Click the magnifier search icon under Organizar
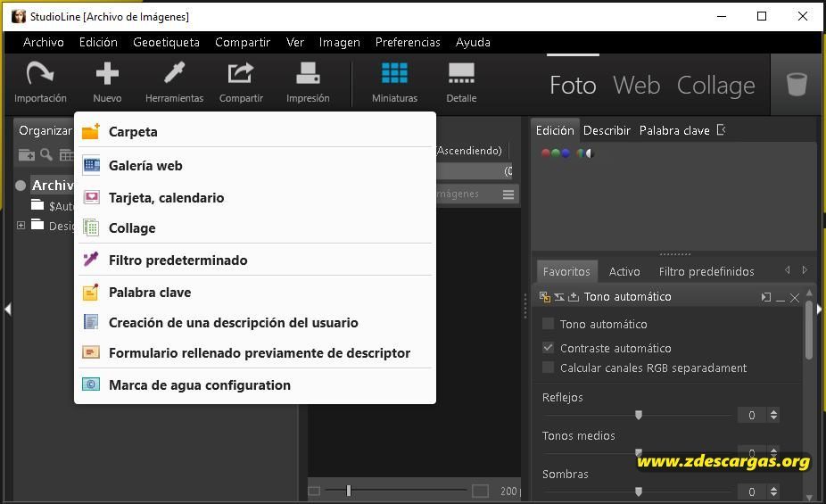The height and width of the screenshot is (504, 826). coord(46,154)
